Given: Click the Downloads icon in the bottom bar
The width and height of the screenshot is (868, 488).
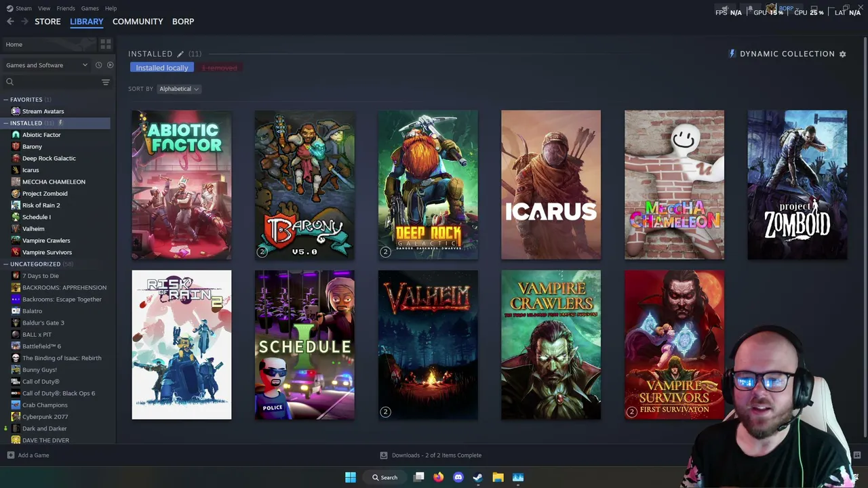Looking at the screenshot, I should (x=384, y=455).
